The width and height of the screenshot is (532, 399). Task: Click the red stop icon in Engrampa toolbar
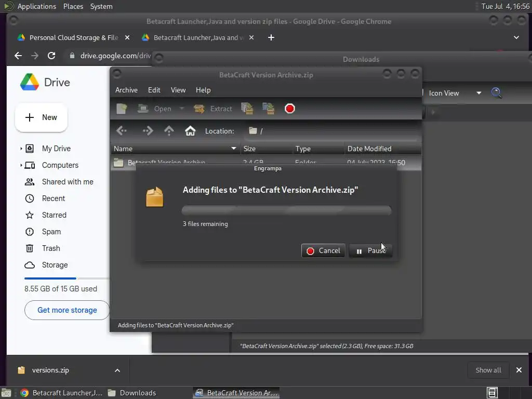pyautogui.click(x=290, y=109)
